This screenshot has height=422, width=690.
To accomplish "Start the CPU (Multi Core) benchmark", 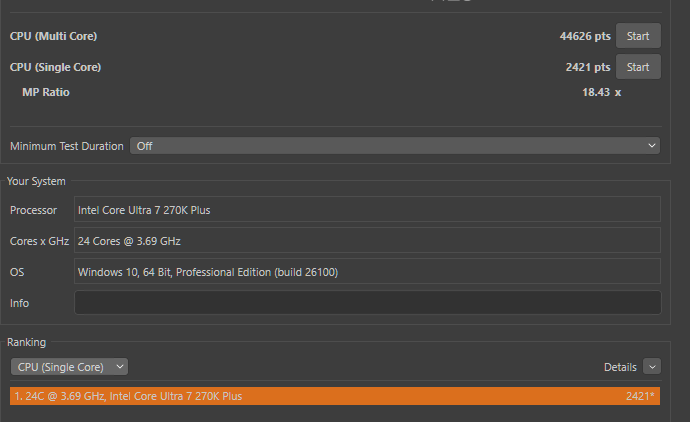I will [638, 36].
